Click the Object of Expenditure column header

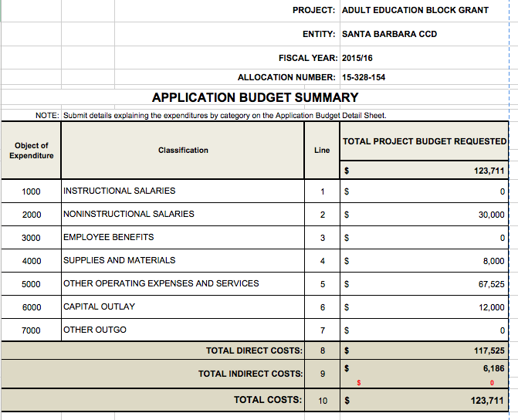(x=32, y=151)
